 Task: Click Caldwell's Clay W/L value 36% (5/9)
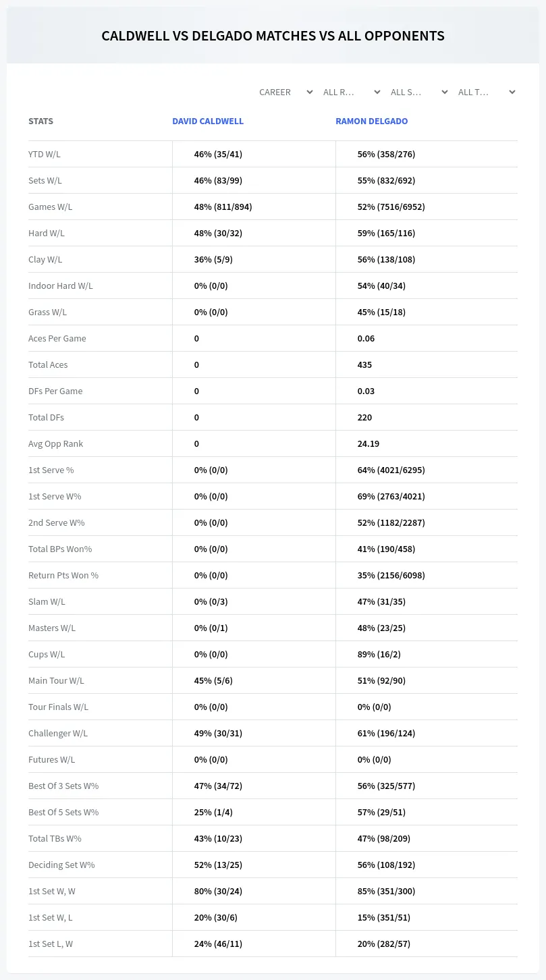pos(213,259)
